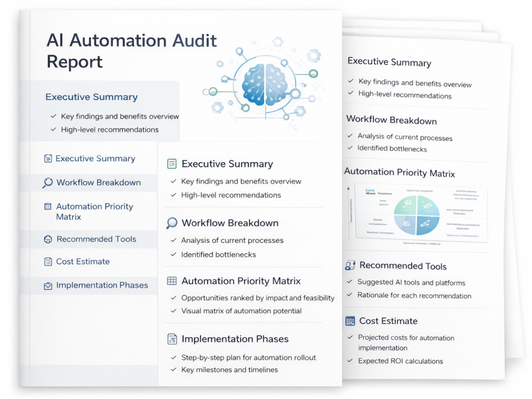Click the AI Automation Audit Report title
This screenshot has height=399, width=532.
point(131,51)
